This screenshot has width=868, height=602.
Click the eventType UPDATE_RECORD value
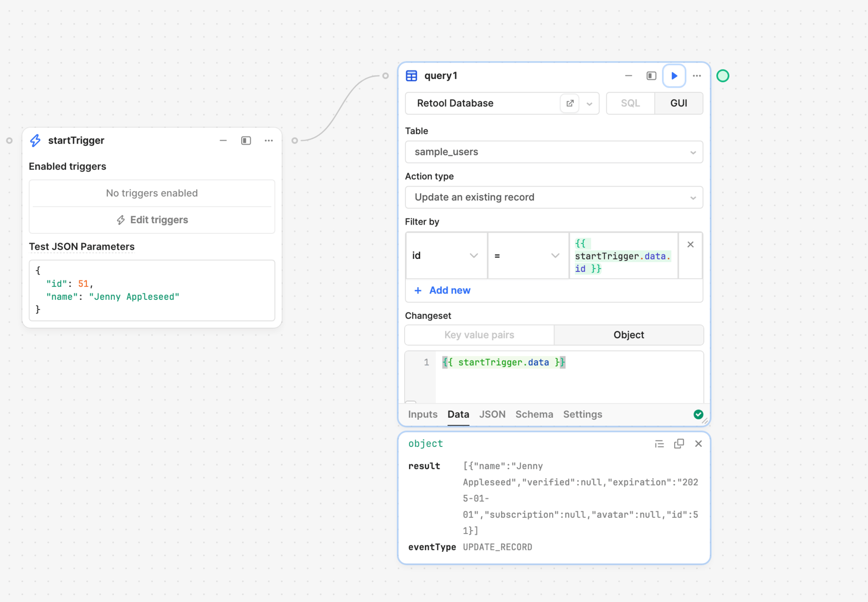[x=497, y=547]
